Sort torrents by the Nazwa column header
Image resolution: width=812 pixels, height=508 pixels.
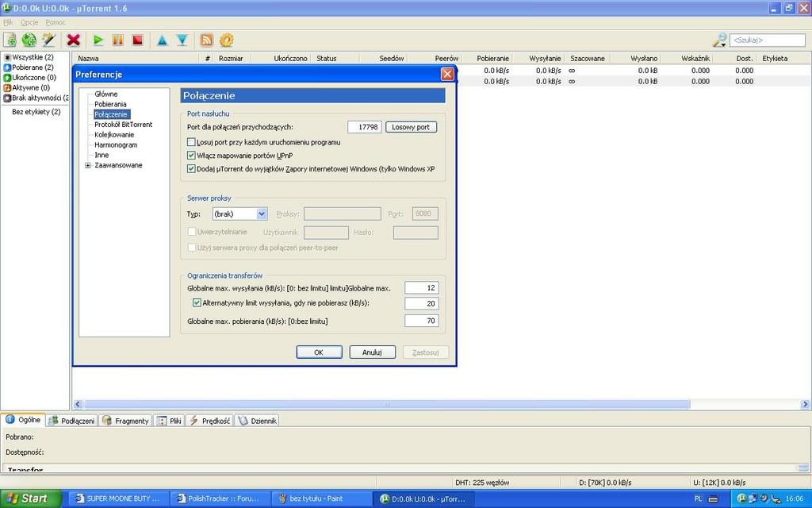[136, 59]
